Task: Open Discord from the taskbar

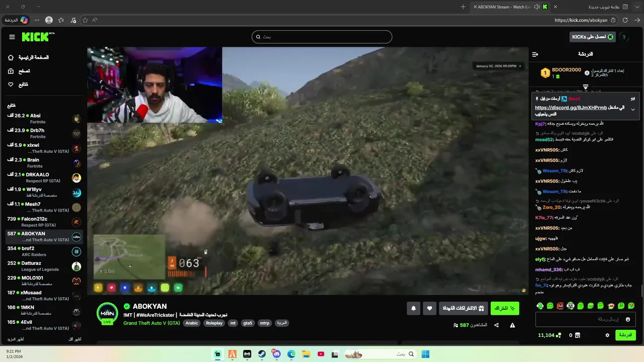Action: (276, 354)
